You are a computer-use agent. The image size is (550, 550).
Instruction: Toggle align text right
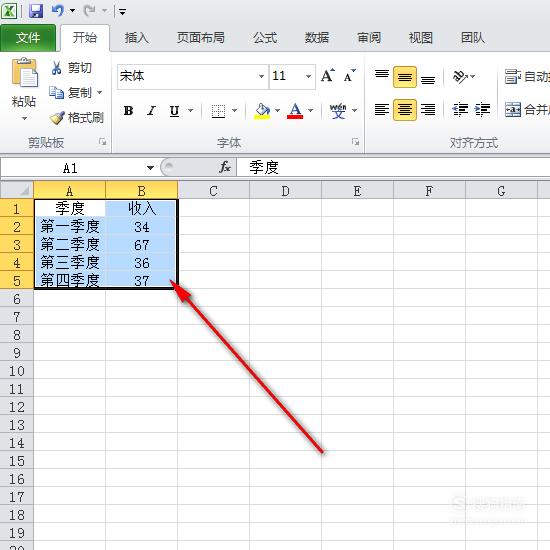(x=428, y=110)
